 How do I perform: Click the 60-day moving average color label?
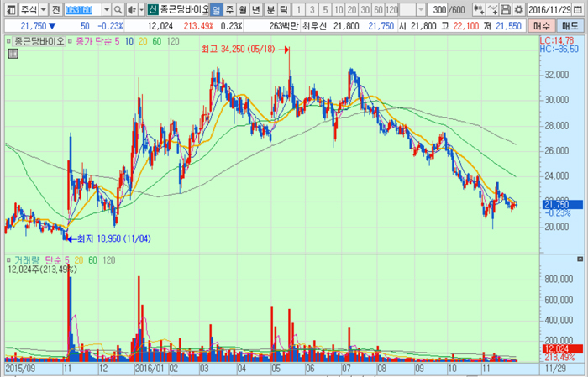coord(157,39)
